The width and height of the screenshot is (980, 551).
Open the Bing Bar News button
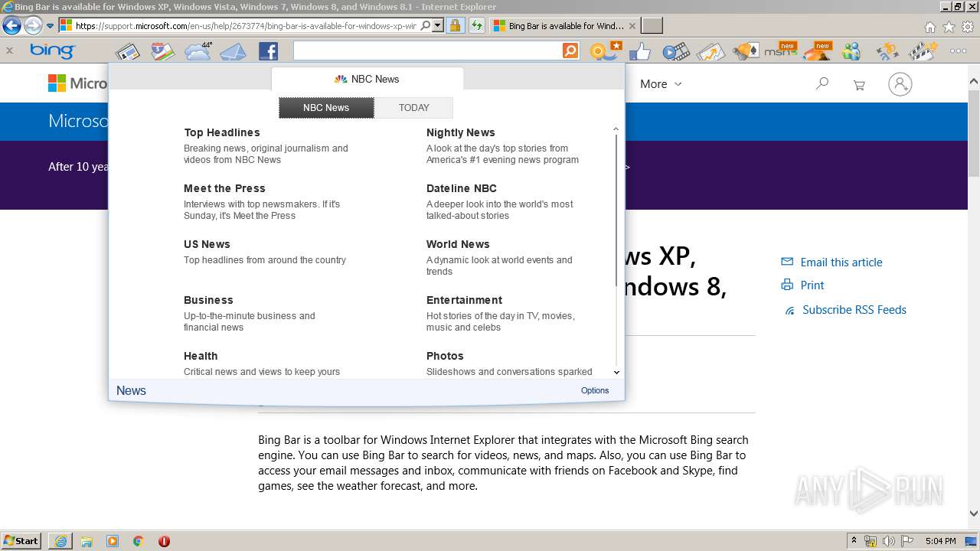pos(127,51)
